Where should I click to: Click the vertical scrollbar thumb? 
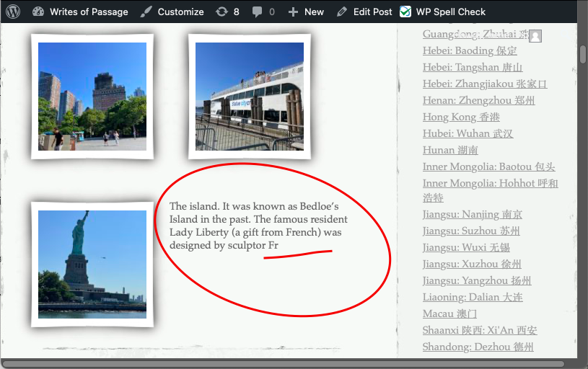(582, 55)
